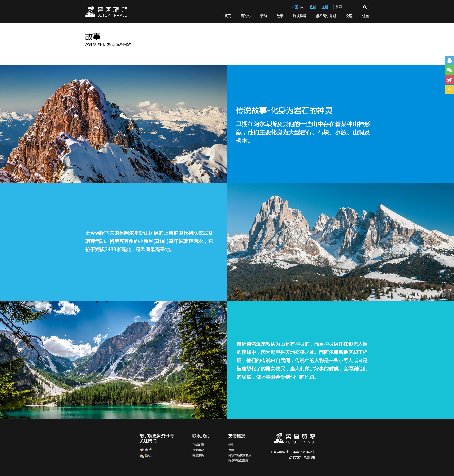Open the 目的地 navigation menu

246,16
